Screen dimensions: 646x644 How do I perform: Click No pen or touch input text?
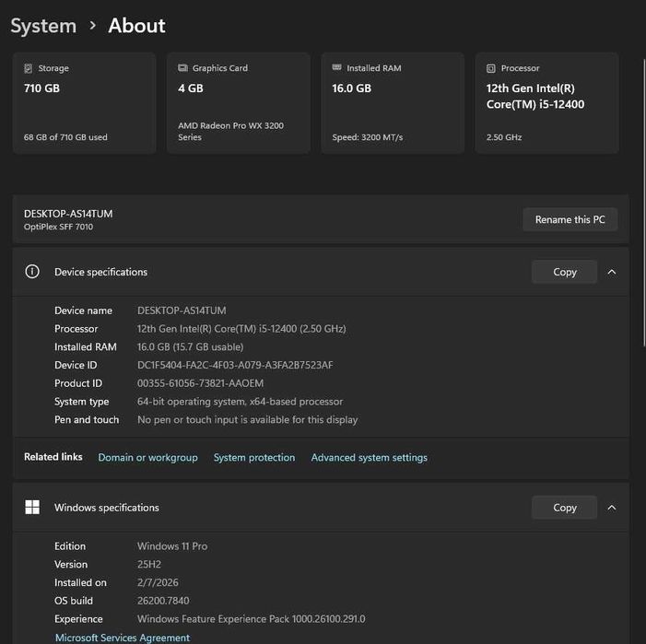point(247,419)
